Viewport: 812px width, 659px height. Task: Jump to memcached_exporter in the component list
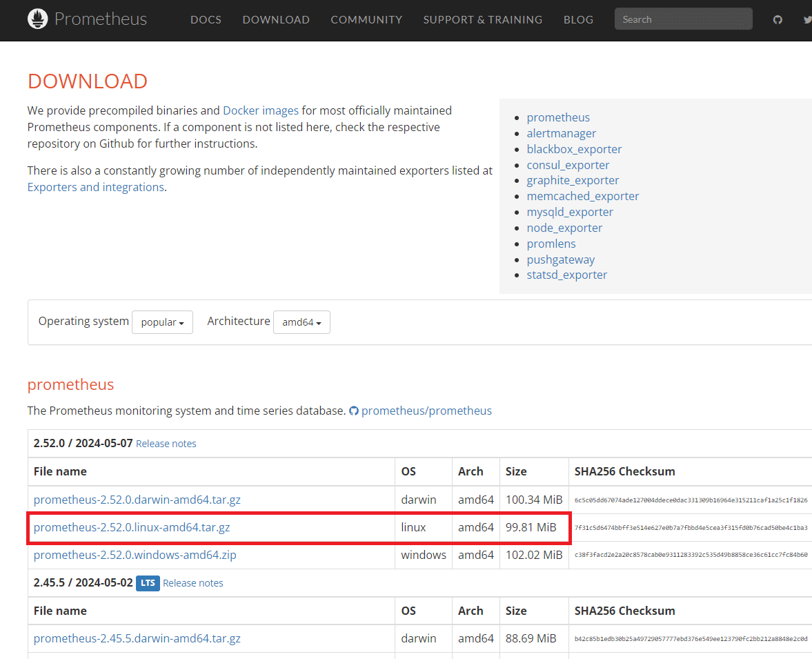coord(583,197)
